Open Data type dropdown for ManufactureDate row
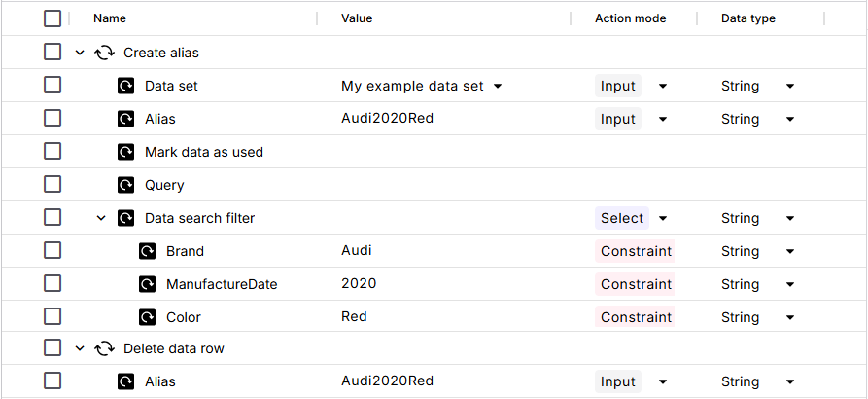 click(789, 284)
